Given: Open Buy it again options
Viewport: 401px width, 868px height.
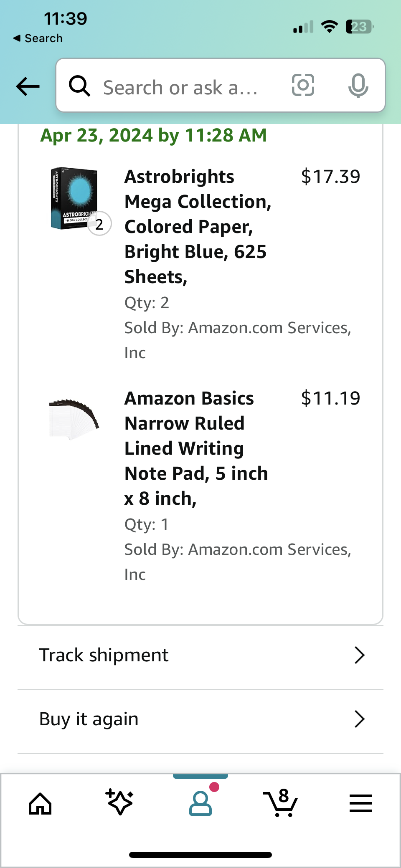Looking at the screenshot, I should (359, 719).
